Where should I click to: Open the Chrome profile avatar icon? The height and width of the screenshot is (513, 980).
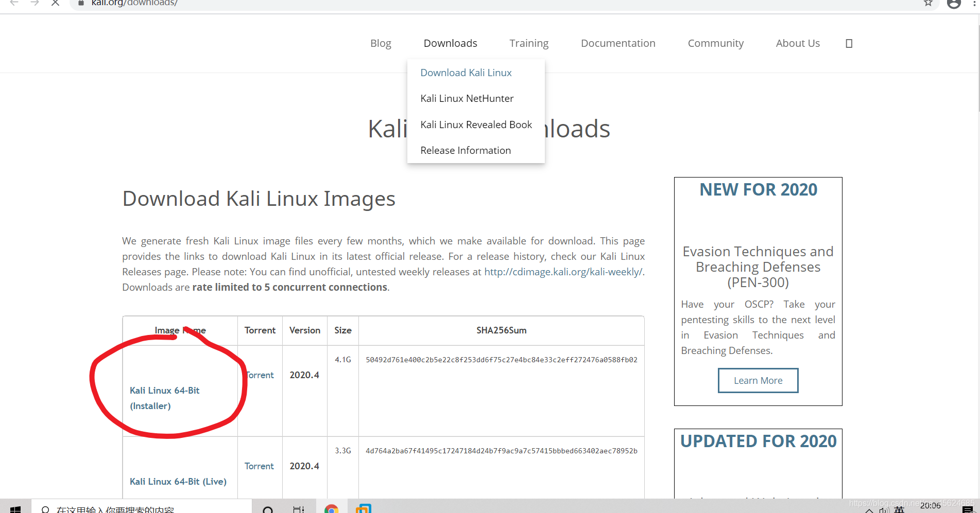coord(953,4)
